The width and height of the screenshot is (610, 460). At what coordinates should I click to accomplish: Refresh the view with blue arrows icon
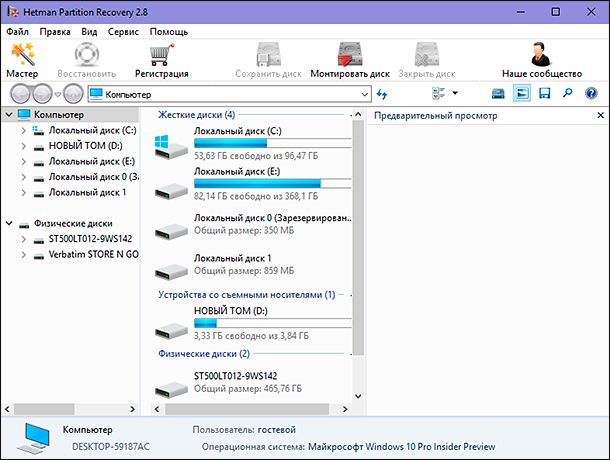point(382,94)
